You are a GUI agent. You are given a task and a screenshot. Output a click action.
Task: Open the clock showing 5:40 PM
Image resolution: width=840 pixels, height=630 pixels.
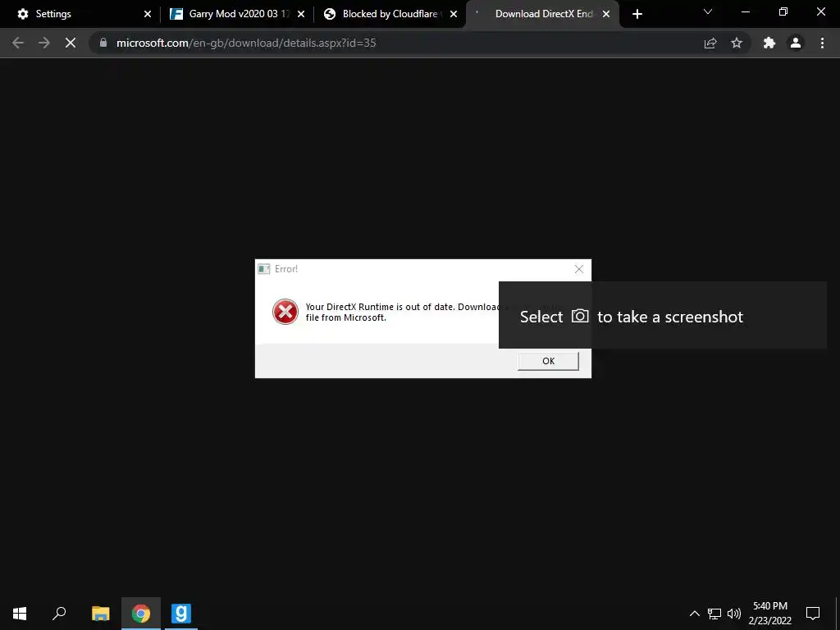coord(769,614)
